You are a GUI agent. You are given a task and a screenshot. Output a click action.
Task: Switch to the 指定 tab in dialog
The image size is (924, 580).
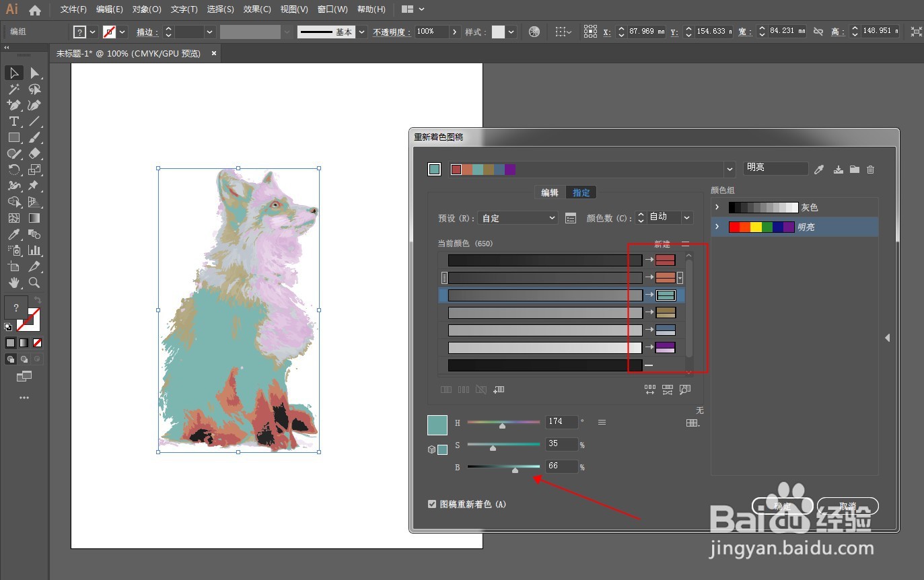pos(581,192)
